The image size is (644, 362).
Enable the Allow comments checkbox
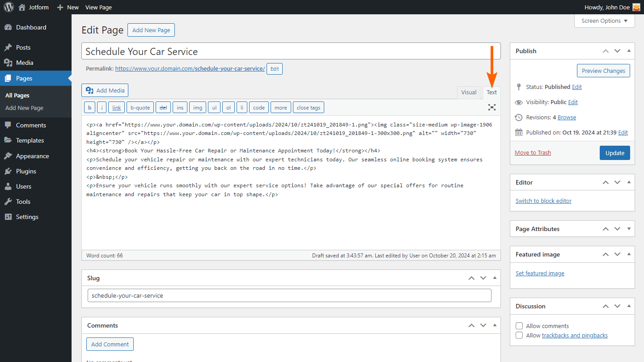[519, 326]
